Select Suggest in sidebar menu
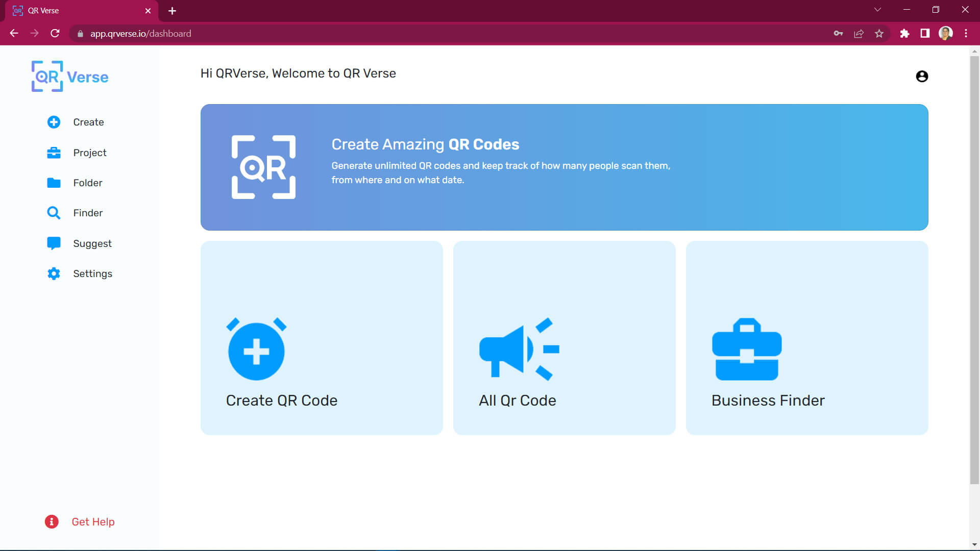The image size is (980, 551). tap(92, 243)
